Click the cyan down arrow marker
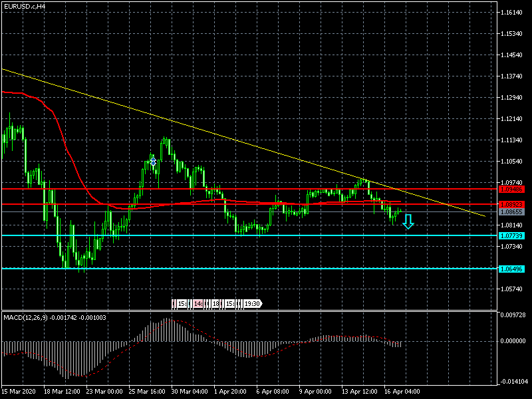The image size is (532, 399). click(x=408, y=221)
